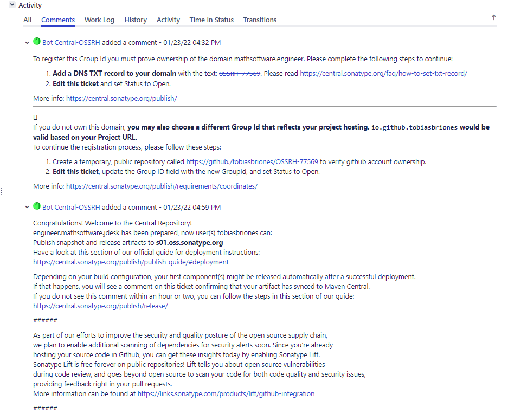Open the requirements/coordinates link
The image size is (508, 420).
coord(162,186)
